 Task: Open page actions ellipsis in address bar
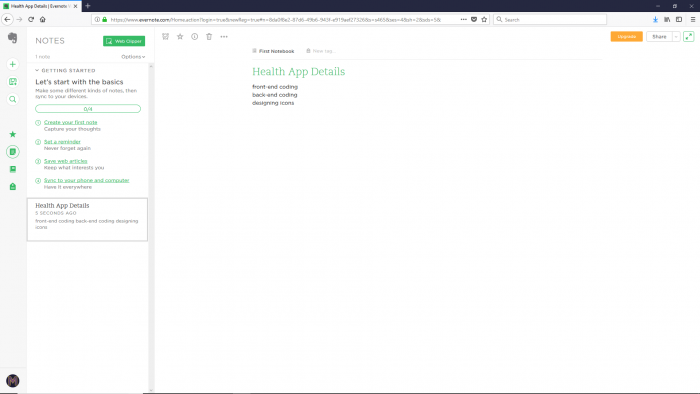tap(463, 19)
